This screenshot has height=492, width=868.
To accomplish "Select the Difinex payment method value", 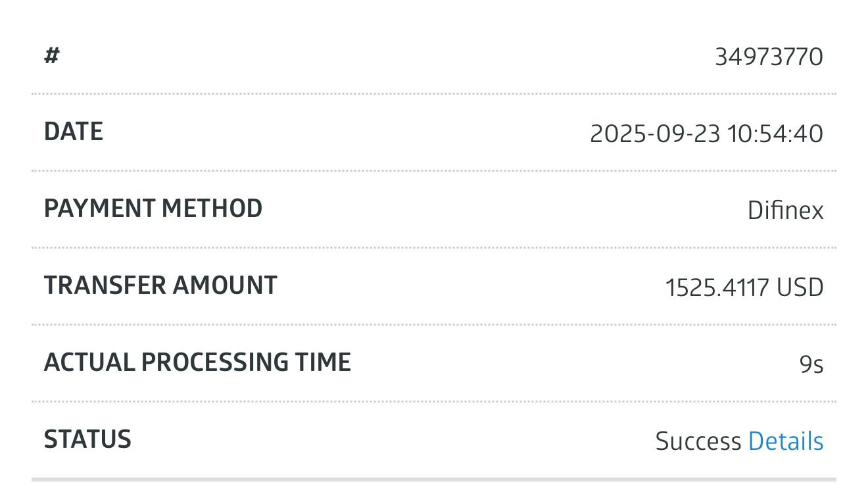I will tap(785, 211).
